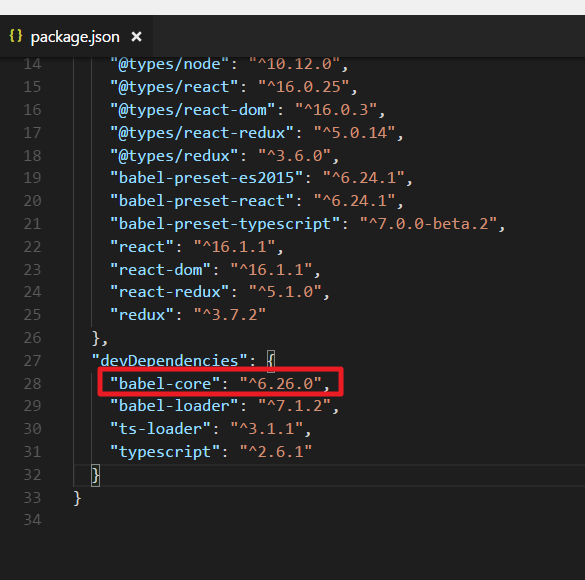Click "babel-core" key text
Image resolution: width=585 pixels, height=580 pixels.
click(x=165, y=384)
